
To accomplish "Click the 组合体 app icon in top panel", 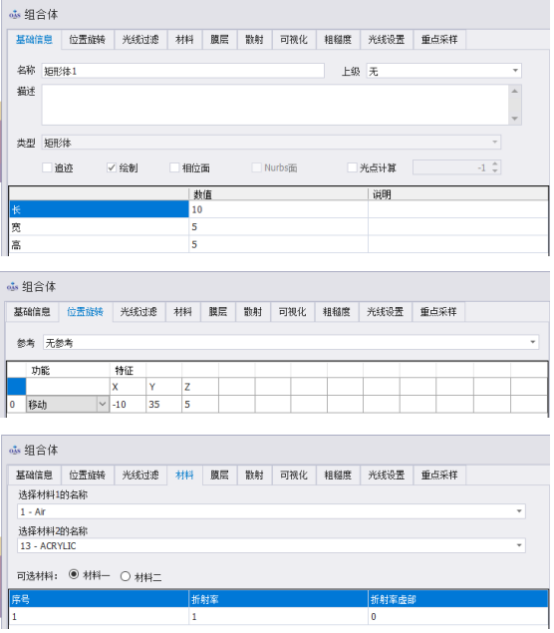I will [x=15, y=15].
